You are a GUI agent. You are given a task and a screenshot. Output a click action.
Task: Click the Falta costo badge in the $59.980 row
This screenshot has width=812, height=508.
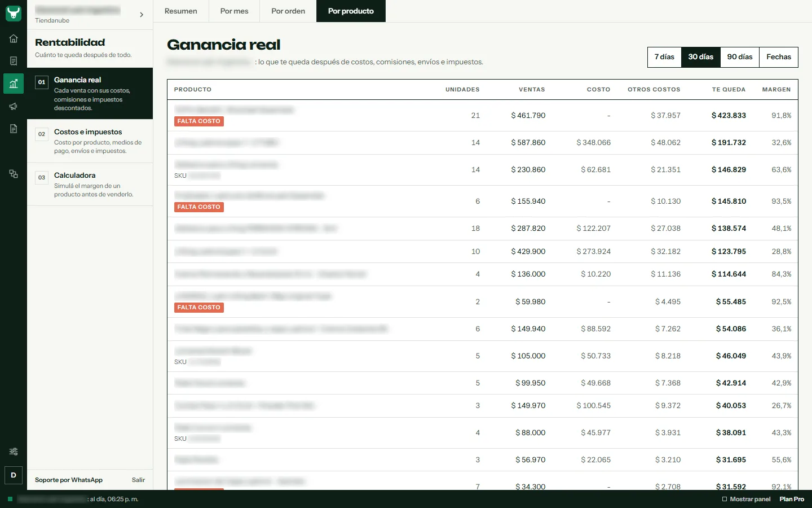point(199,308)
